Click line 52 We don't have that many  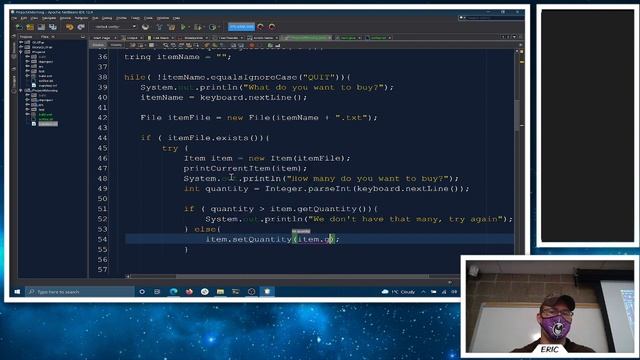click(359, 219)
